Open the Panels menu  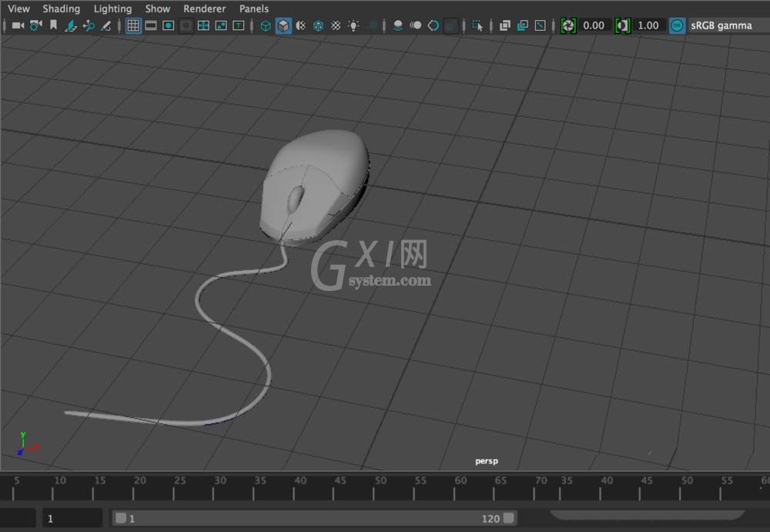point(253,8)
